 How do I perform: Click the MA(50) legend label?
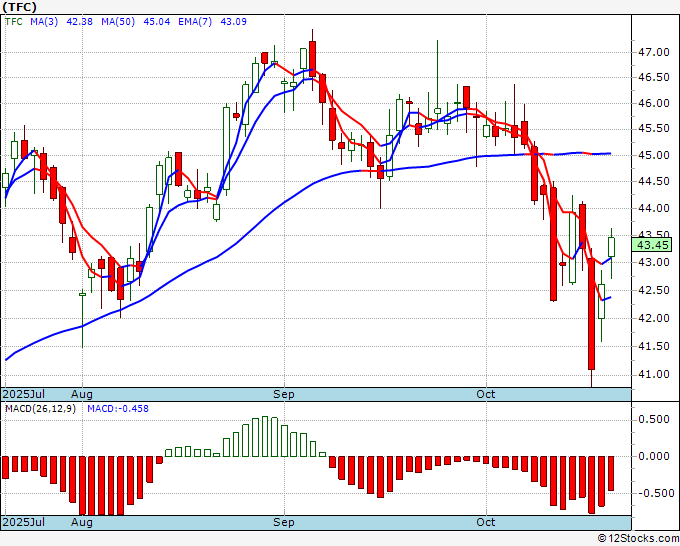point(118,21)
